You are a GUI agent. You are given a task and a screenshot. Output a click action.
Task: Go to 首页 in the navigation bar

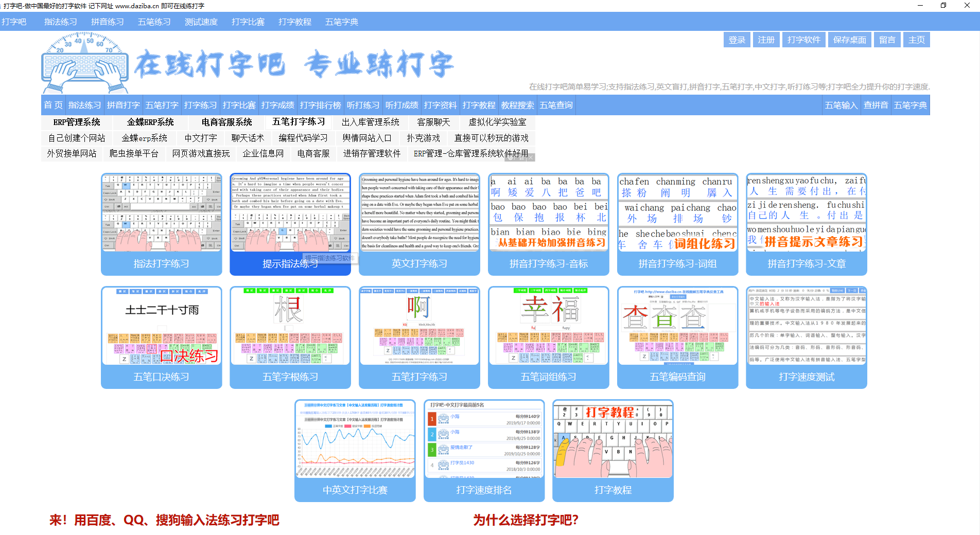click(x=53, y=105)
